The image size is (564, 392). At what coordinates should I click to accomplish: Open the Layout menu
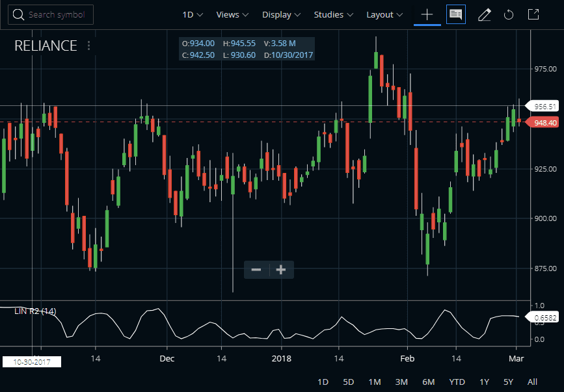click(x=384, y=14)
